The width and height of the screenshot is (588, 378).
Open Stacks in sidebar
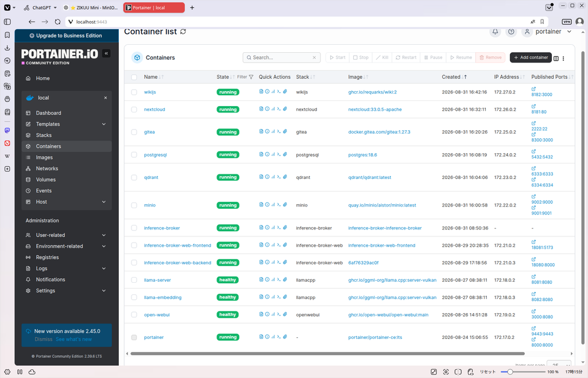tap(67, 135)
